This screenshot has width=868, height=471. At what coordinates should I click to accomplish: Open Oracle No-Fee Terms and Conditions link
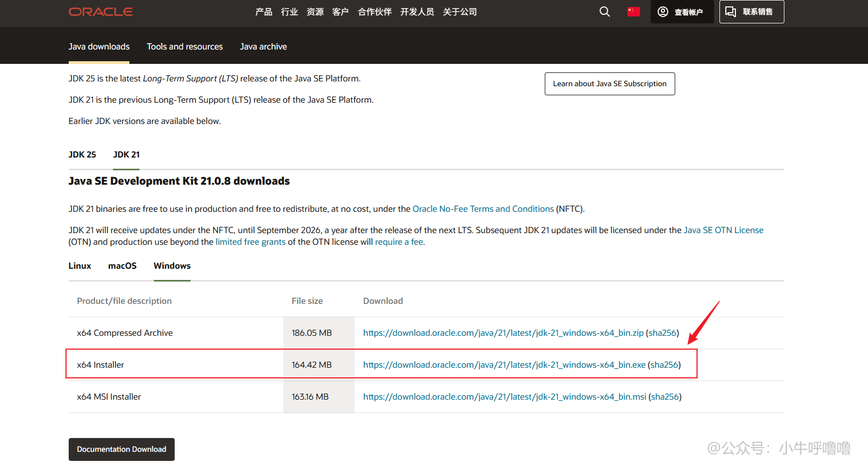click(x=483, y=209)
